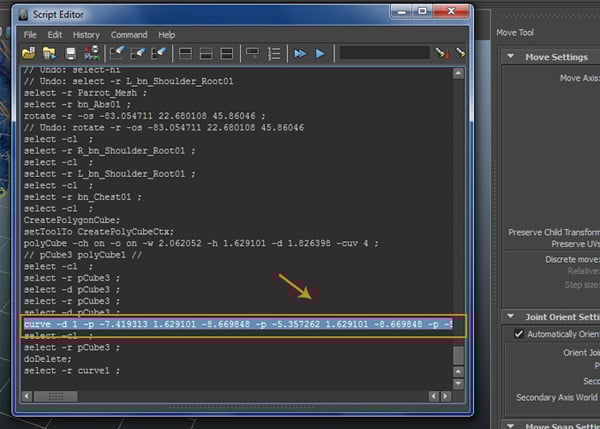This screenshot has width=600, height=429.
Task: Click the 'Preserve Child Transform' label
Action: [554, 232]
